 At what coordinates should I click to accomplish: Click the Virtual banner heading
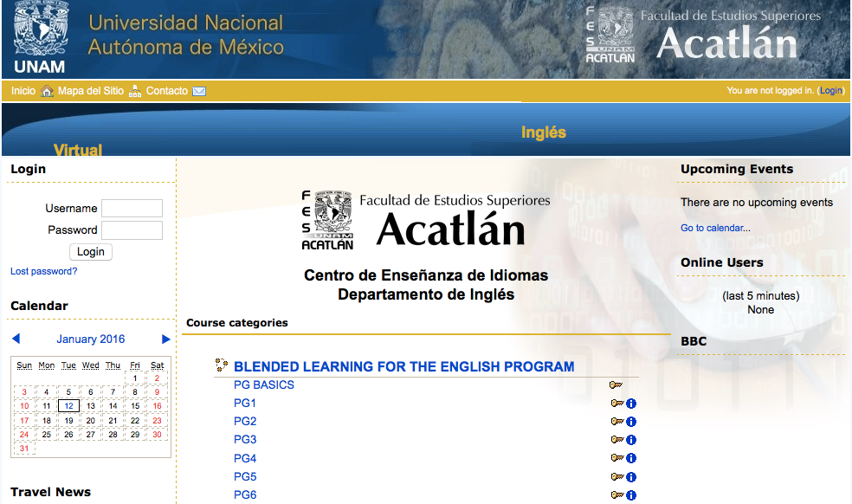78,149
